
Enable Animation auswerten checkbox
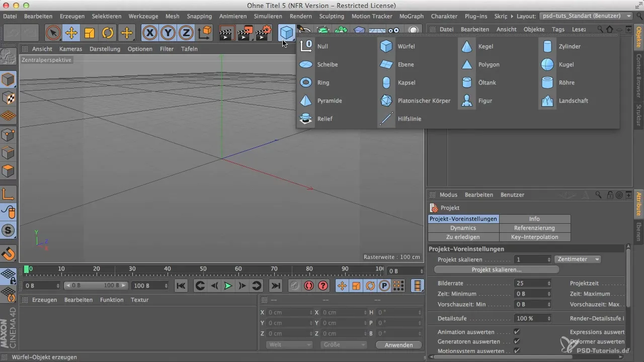517,332
